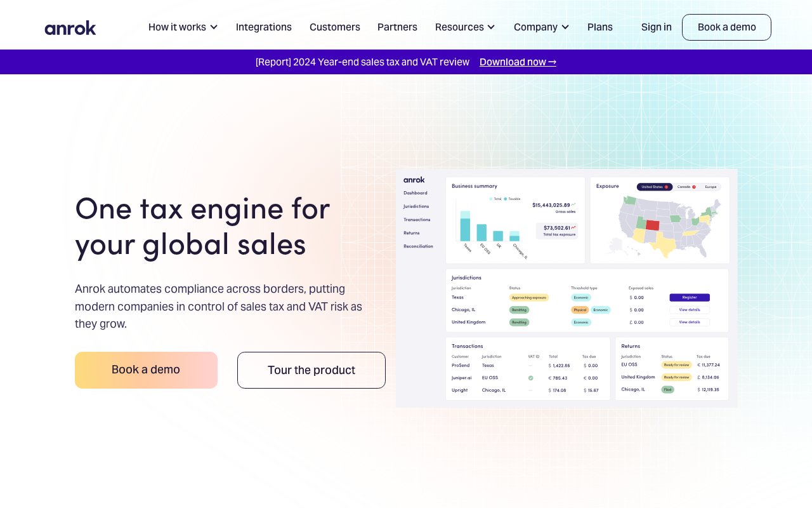This screenshot has height=508, width=812.
Task: Click the Tour the product button
Action: tap(311, 370)
